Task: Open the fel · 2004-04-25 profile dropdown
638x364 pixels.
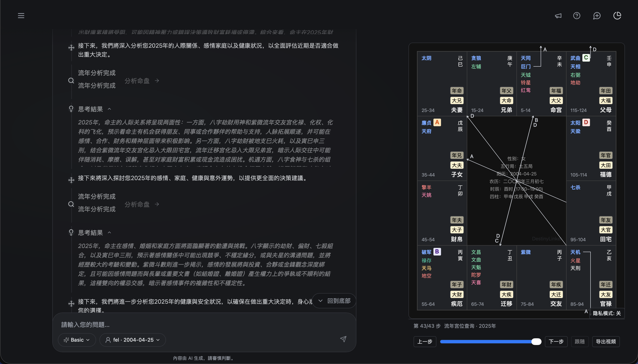Action: 133,340
